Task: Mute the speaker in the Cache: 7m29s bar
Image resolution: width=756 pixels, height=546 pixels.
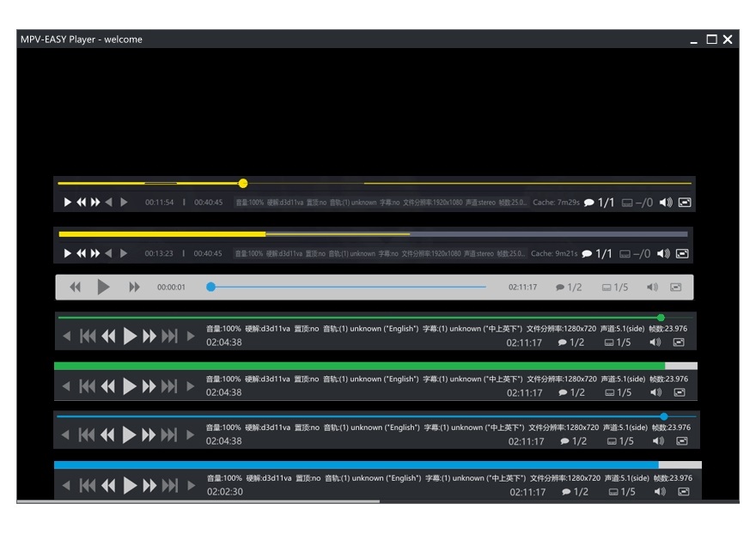Action: (x=665, y=203)
